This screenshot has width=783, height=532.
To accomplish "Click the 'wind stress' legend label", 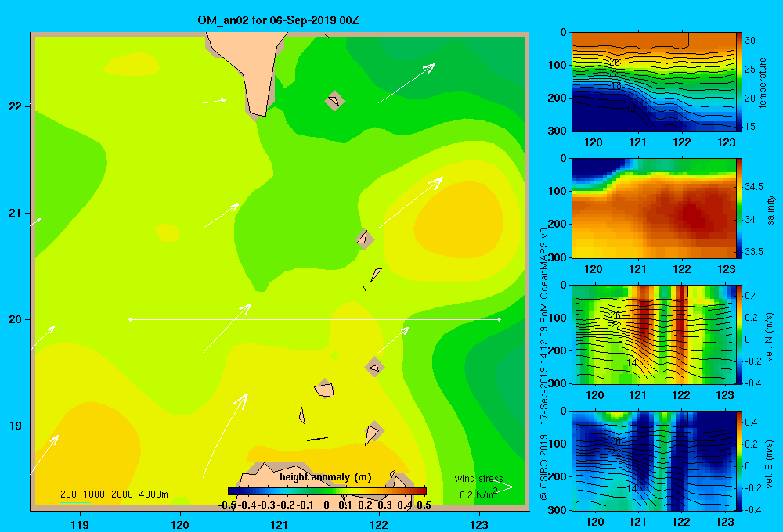I will [x=479, y=478].
